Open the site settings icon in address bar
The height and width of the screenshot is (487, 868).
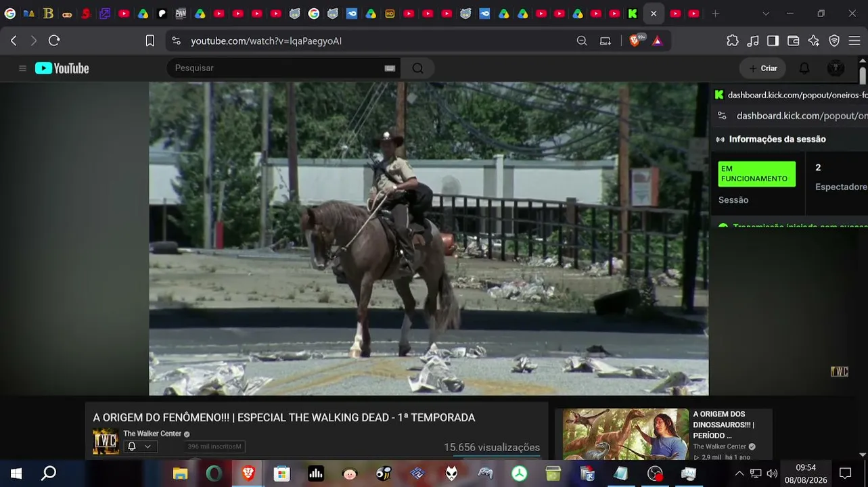(177, 41)
